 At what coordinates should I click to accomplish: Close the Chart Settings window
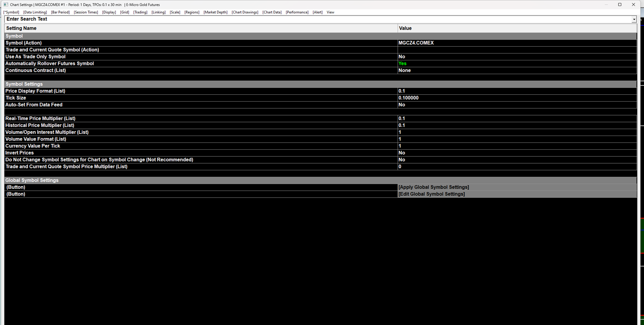633,4
